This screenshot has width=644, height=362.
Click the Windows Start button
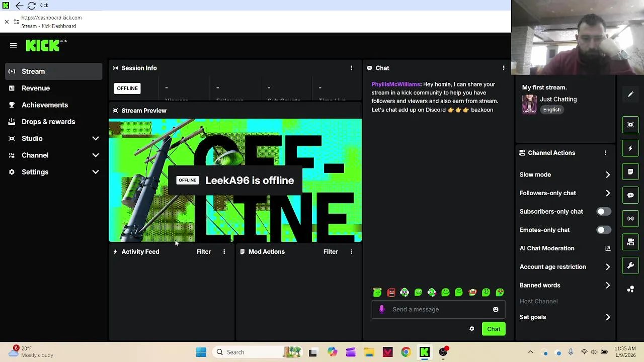tap(201, 352)
